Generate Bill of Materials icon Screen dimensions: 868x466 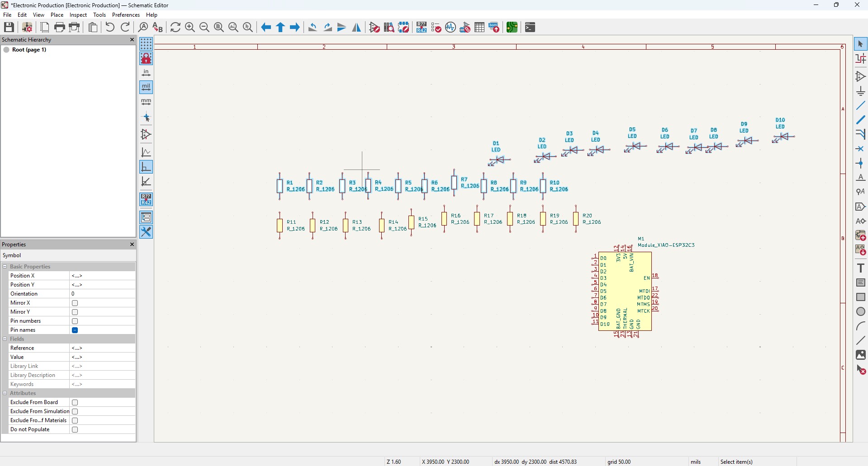pos(494,27)
